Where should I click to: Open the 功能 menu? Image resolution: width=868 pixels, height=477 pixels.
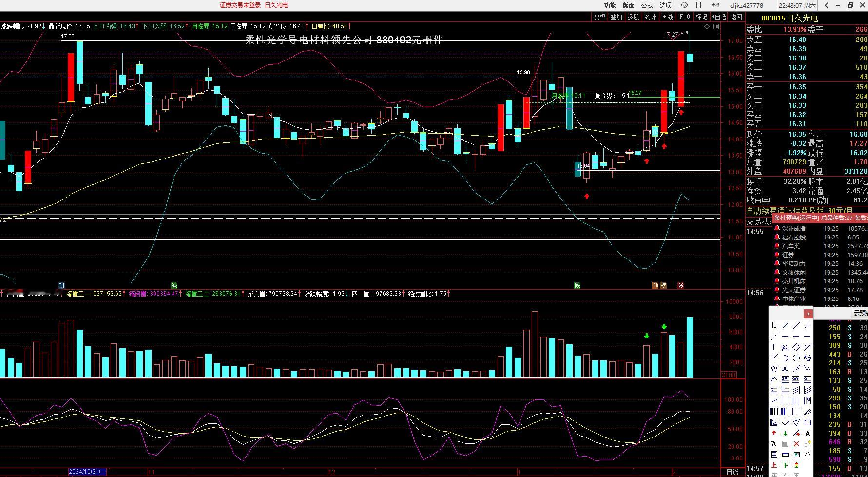pos(610,5)
